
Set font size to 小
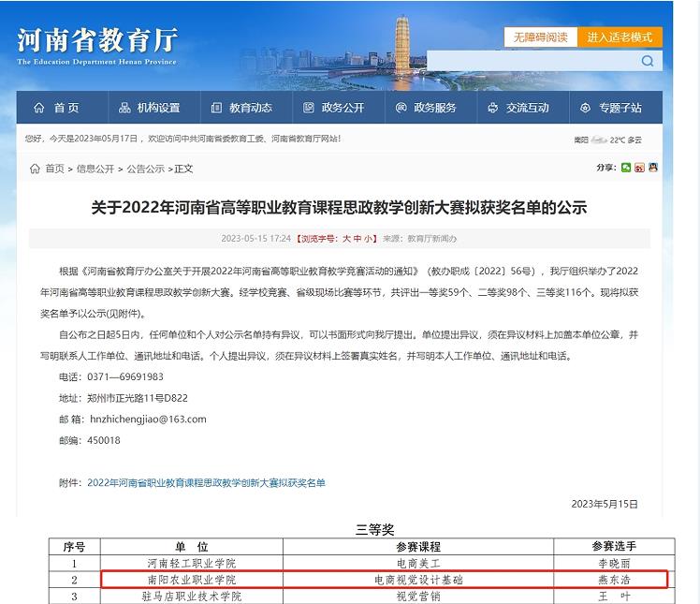point(369,239)
